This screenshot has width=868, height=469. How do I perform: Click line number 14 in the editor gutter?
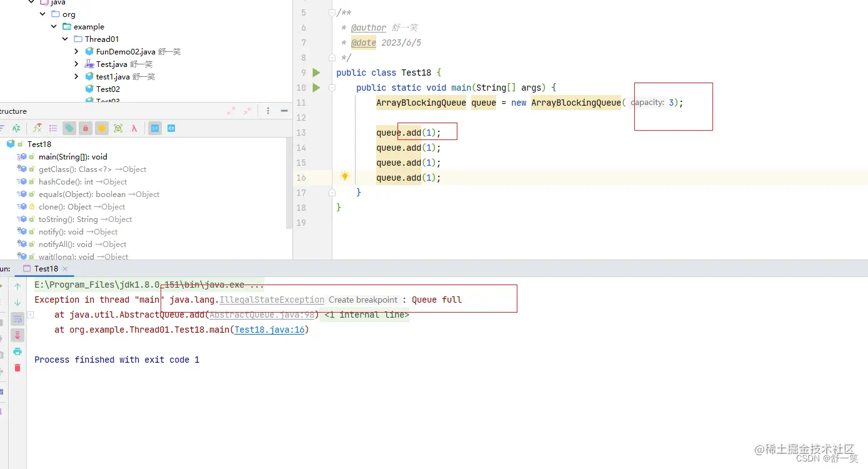(301, 148)
